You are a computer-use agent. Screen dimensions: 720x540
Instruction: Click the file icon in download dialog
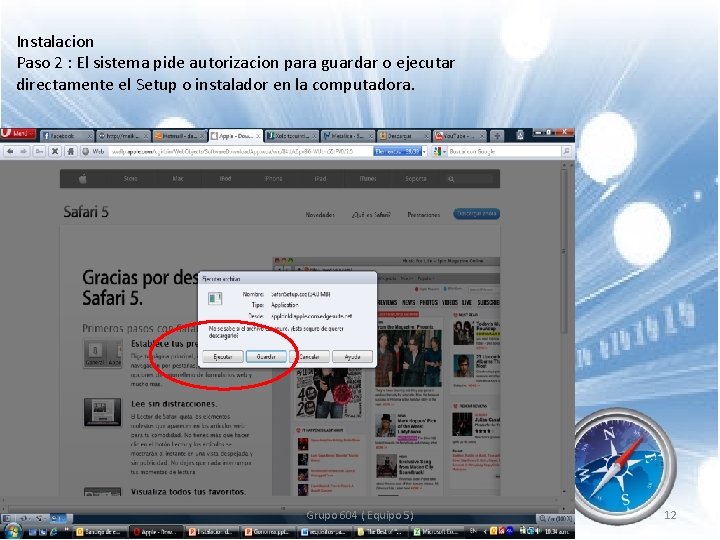[215, 299]
